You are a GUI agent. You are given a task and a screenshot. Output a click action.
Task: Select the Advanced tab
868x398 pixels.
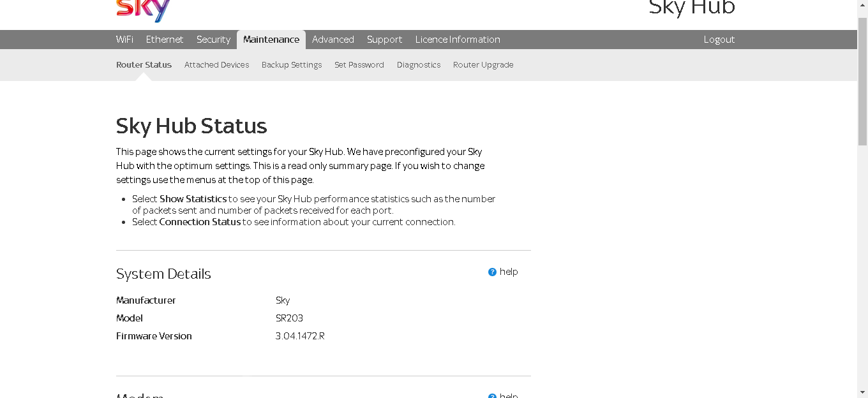tap(333, 40)
